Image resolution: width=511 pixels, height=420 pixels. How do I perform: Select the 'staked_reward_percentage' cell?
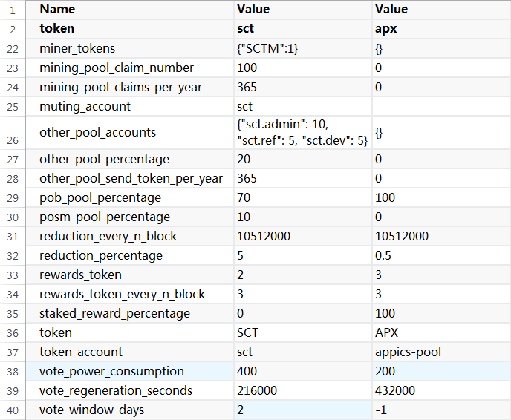tap(130, 314)
